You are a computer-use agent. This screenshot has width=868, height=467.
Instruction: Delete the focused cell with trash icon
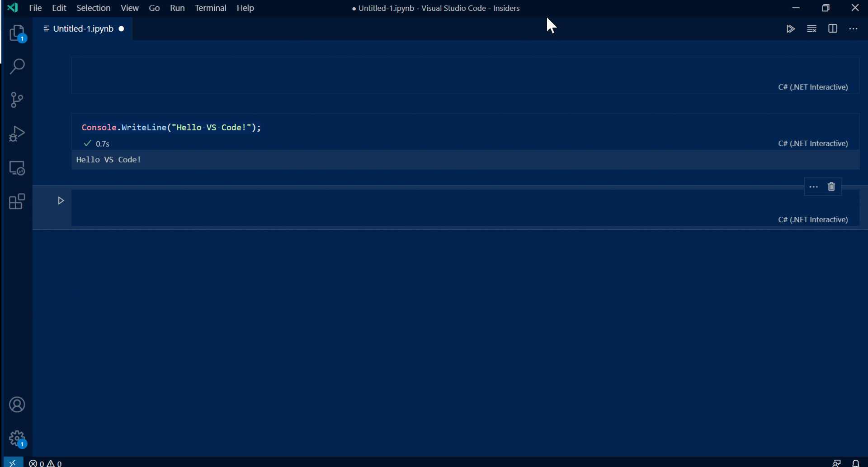pyautogui.click(x=831, y=187)
